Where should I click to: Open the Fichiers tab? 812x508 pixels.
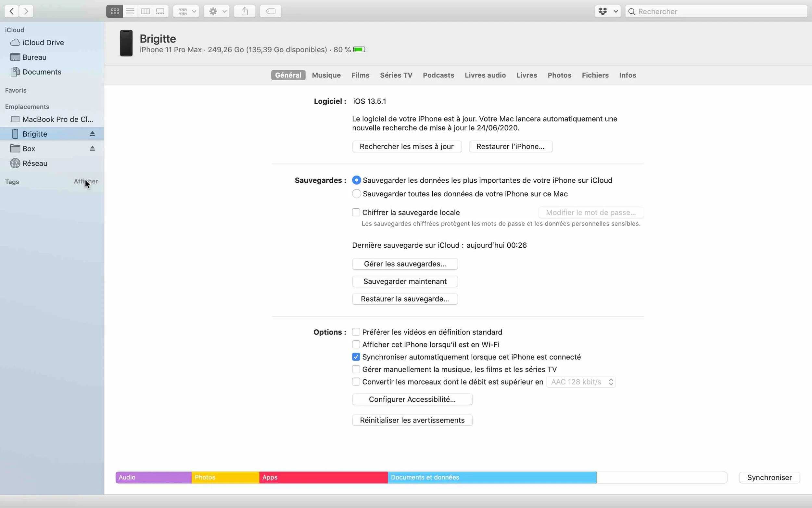(594, 75)
